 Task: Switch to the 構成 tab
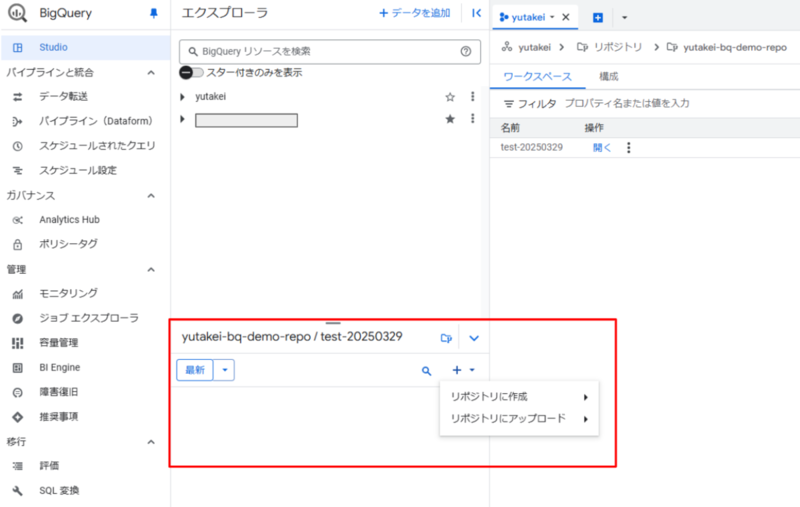coord(608,77)
